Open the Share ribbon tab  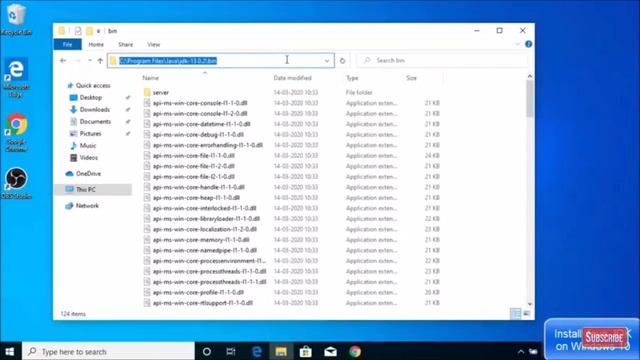[125, 44]
